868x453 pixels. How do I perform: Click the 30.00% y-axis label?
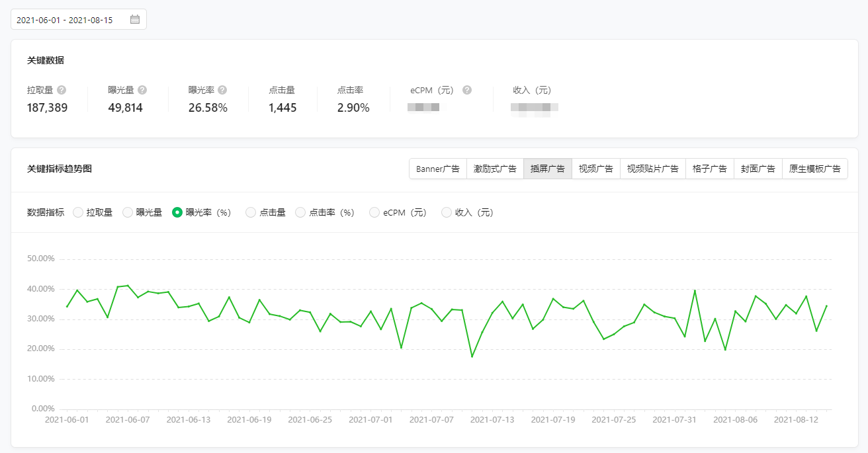(41, 319)
